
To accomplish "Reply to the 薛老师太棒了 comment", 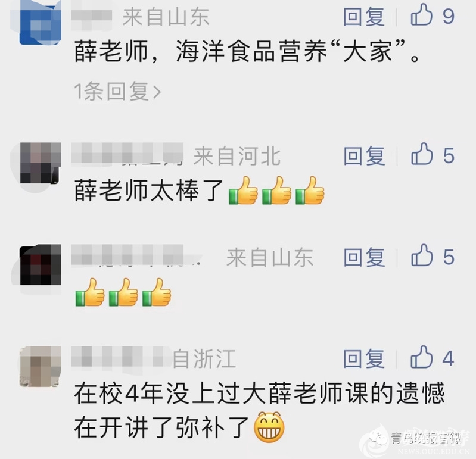I will click(364, 155).
